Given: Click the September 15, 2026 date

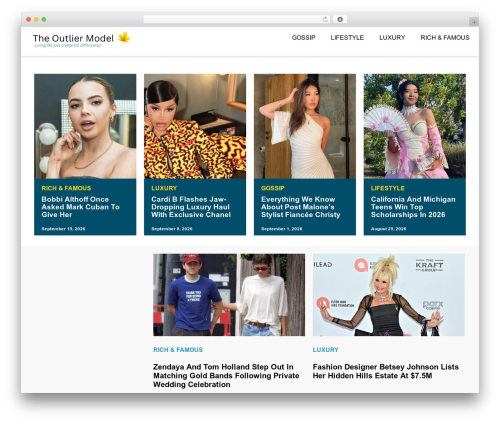Looking at the screenshot, I should [x=63, y=229].
